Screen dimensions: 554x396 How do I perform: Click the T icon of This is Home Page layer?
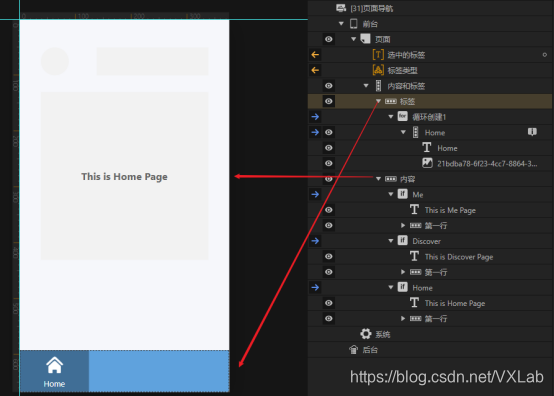[414, 303]
